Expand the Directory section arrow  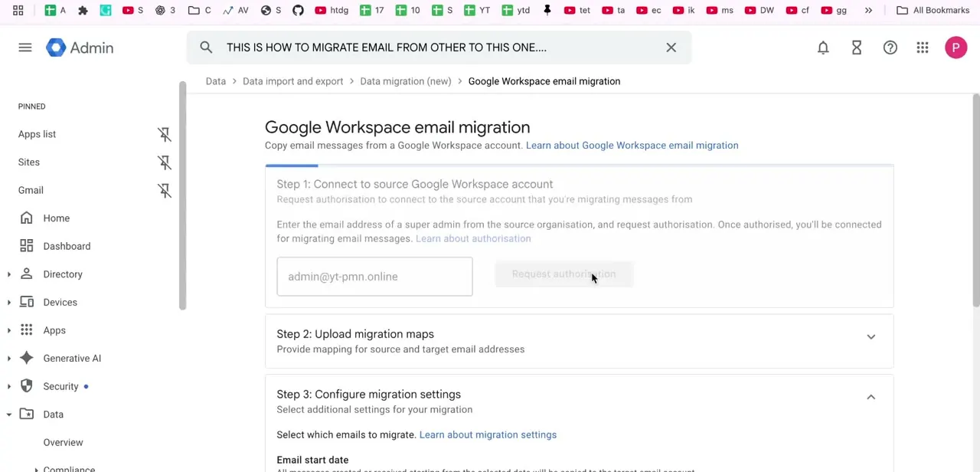[9, 274]
